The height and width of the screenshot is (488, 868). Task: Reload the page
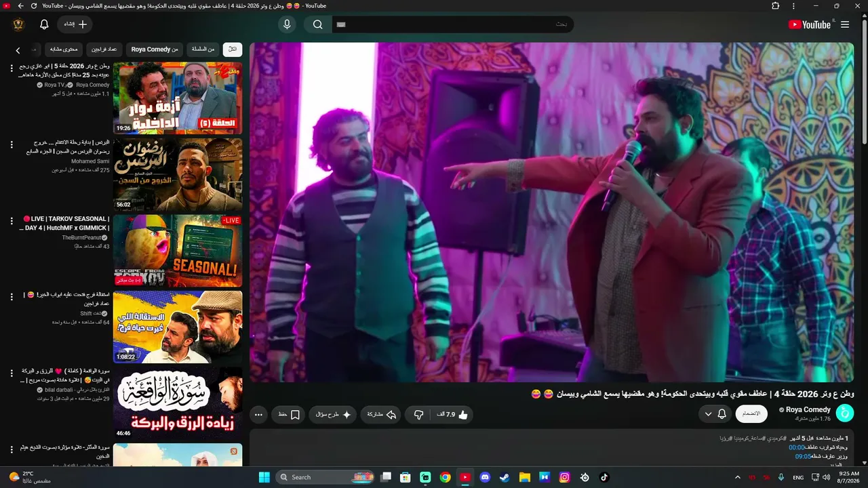click(34, 5)
